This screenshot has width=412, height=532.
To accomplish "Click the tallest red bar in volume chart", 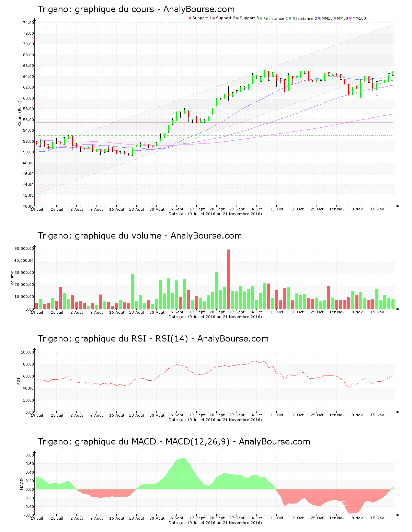I will (x=229, y=279).
